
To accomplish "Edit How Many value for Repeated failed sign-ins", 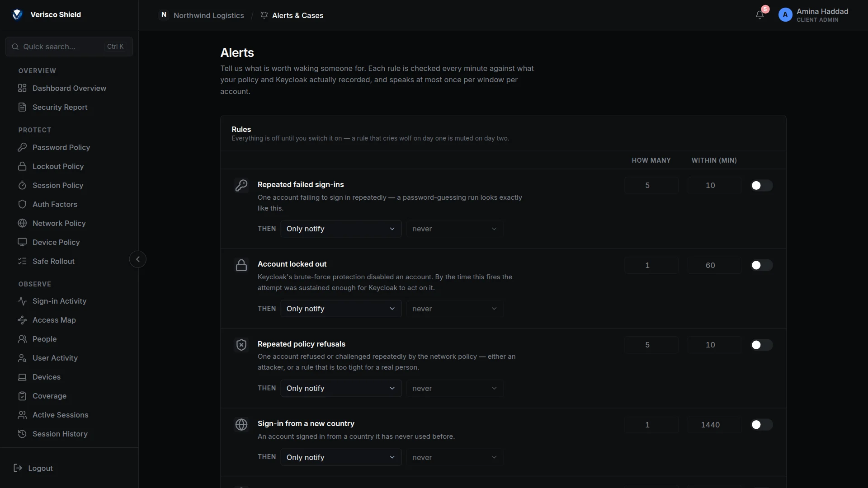I will (651, 186).
